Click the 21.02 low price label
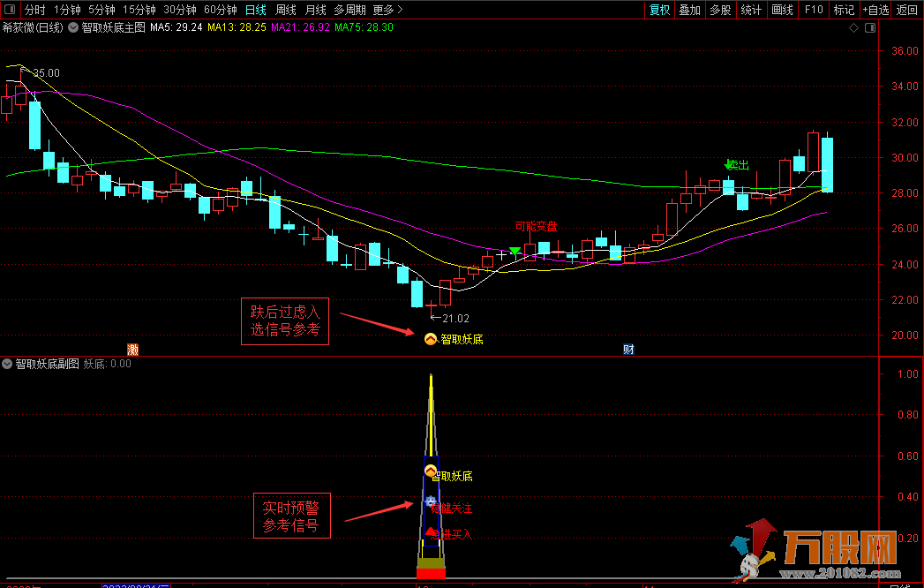924x588 pixels. [x=455, y=319]
